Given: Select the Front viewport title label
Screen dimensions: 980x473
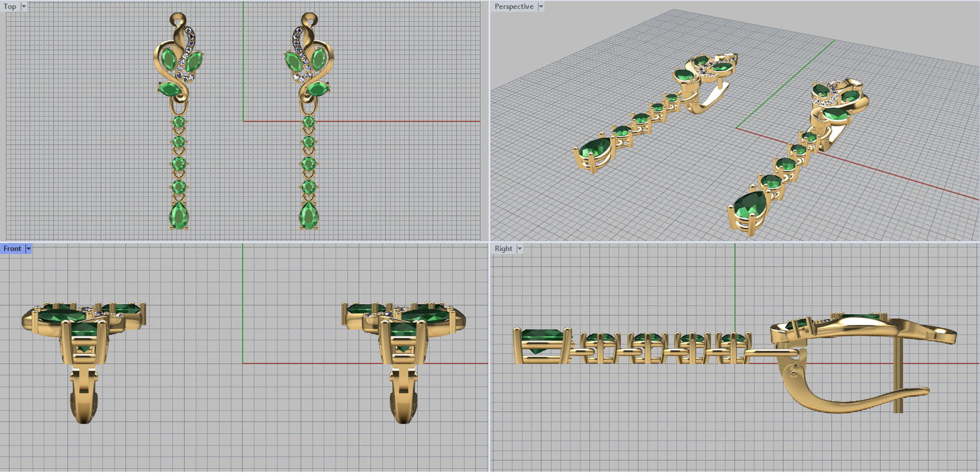Looking at the screenshot, I should [x=12, y=249].
